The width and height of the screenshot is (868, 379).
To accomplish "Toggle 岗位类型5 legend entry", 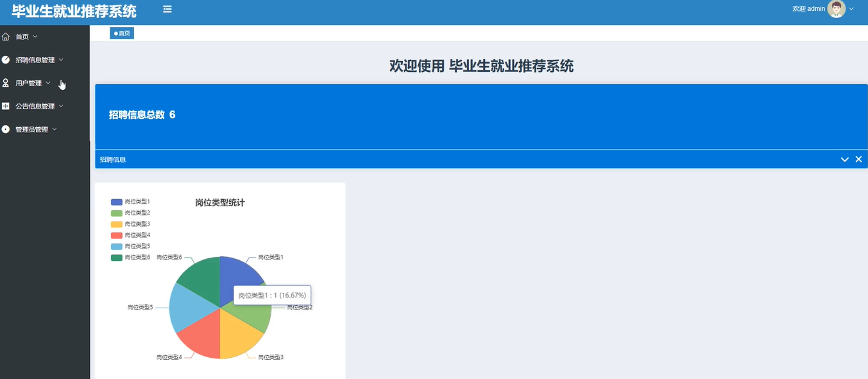I will [130, 246].
